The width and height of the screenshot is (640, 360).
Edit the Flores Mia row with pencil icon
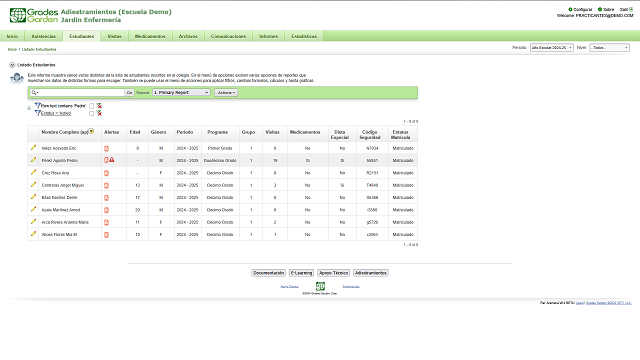coord(33,234)
